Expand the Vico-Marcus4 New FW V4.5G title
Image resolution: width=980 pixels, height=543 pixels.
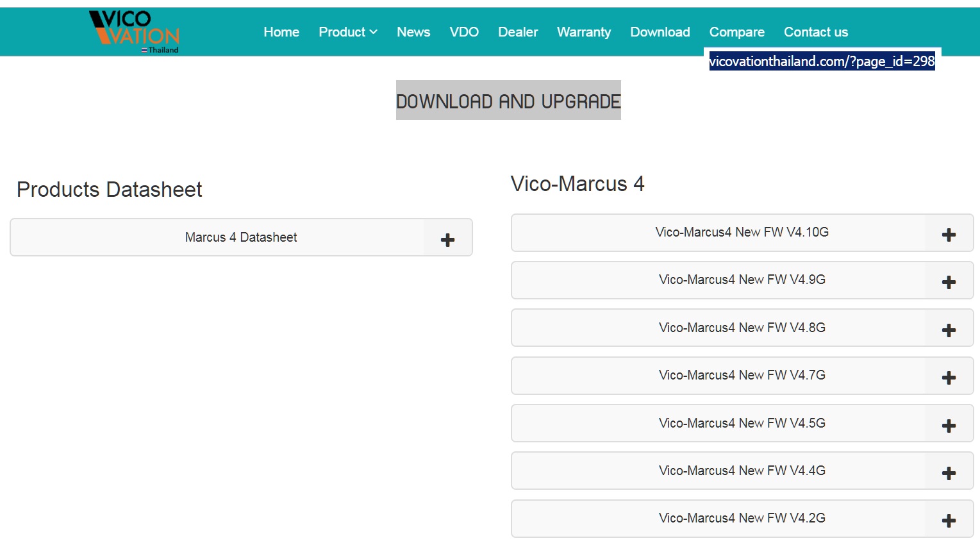point(742,423)
